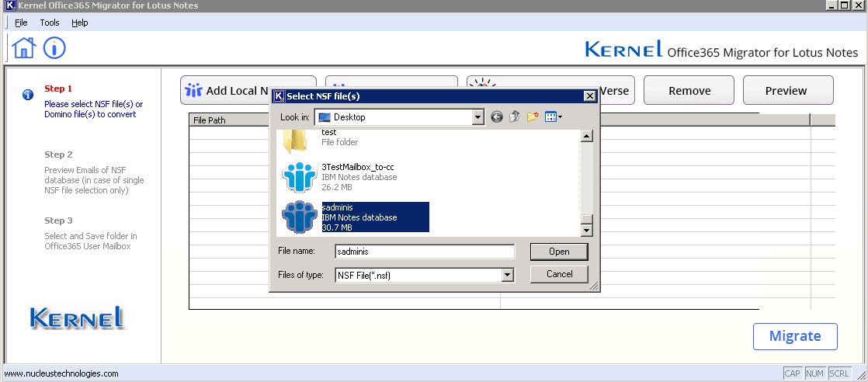
Task: Go back using the dialog back arrow
Action: point(497,116)
